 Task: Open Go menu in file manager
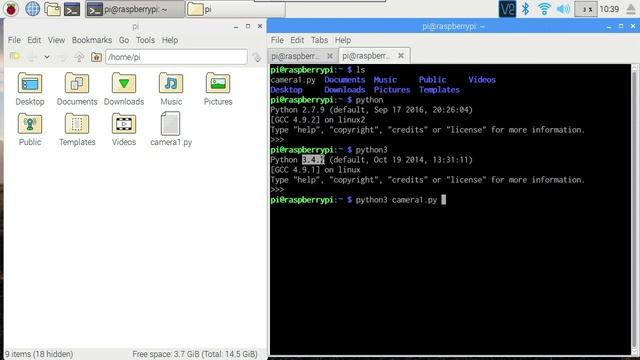[x=124, y=40]
